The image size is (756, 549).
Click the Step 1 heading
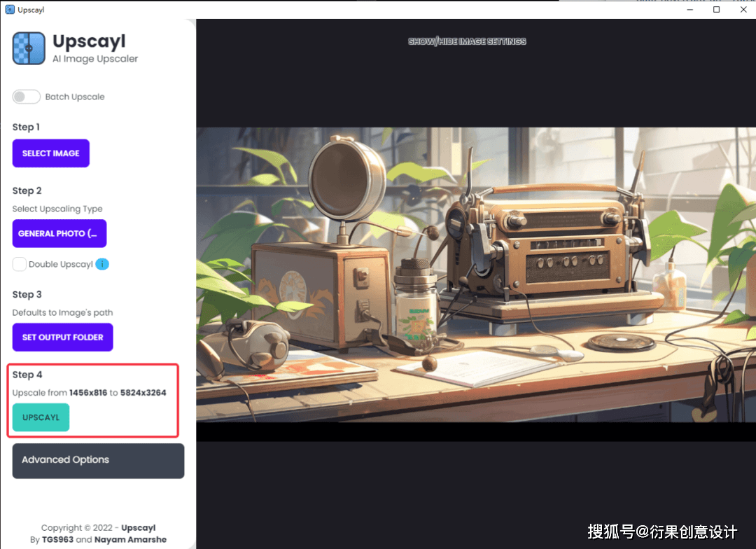point(26,127)
